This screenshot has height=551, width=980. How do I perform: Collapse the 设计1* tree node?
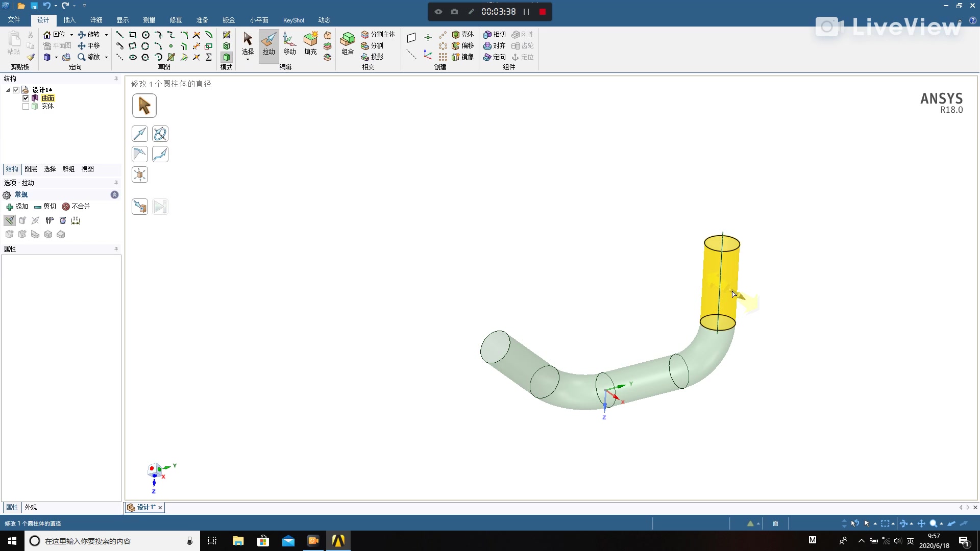[8, 90]
